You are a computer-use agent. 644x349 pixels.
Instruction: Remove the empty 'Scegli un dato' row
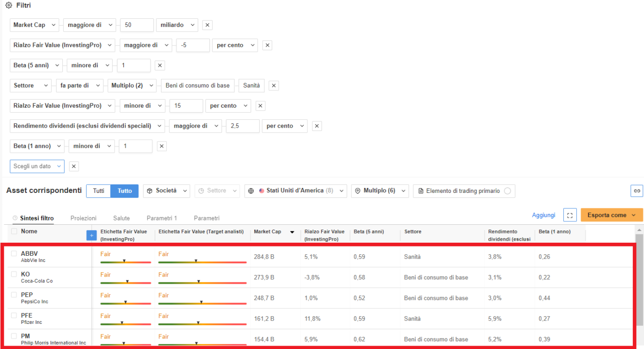click(74, 166)
